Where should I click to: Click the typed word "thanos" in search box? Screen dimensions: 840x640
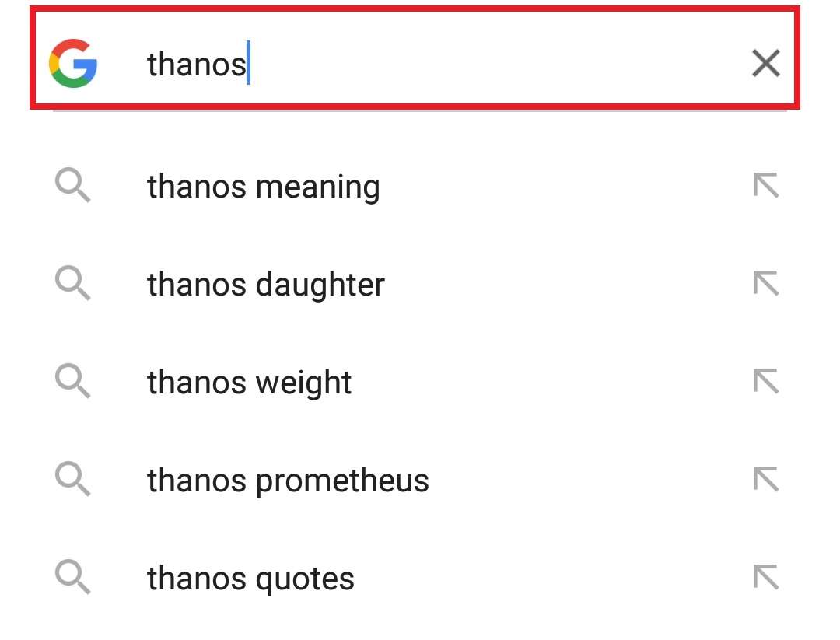pos(196,64)
